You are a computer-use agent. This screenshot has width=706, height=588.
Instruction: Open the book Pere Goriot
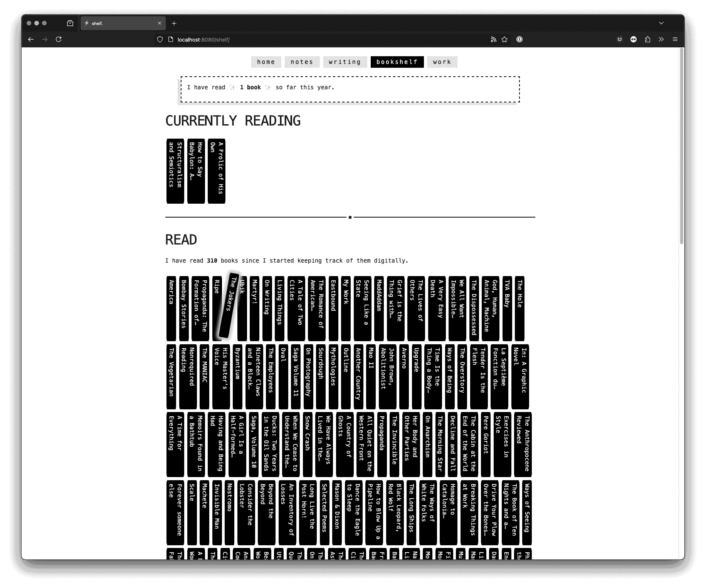tap(486, 444)
